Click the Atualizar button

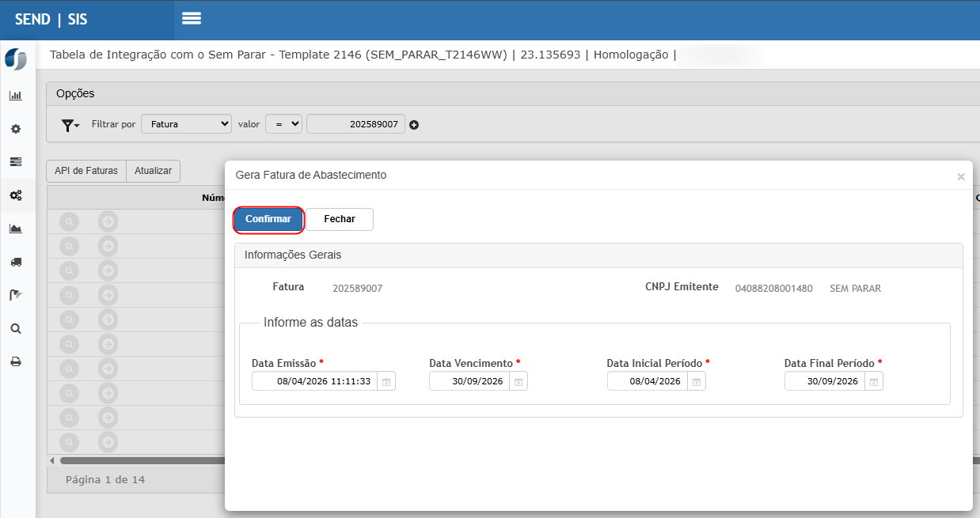(x=153, y=171)
